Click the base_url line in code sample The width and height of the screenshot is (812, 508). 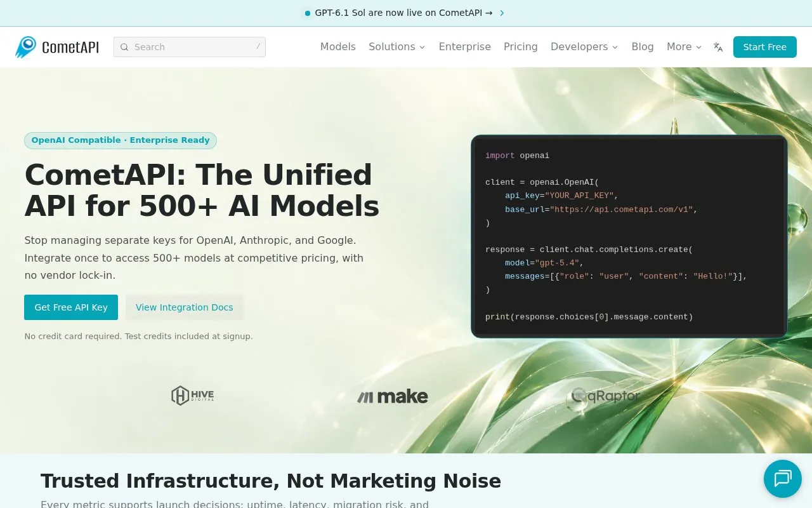point(601,210)
